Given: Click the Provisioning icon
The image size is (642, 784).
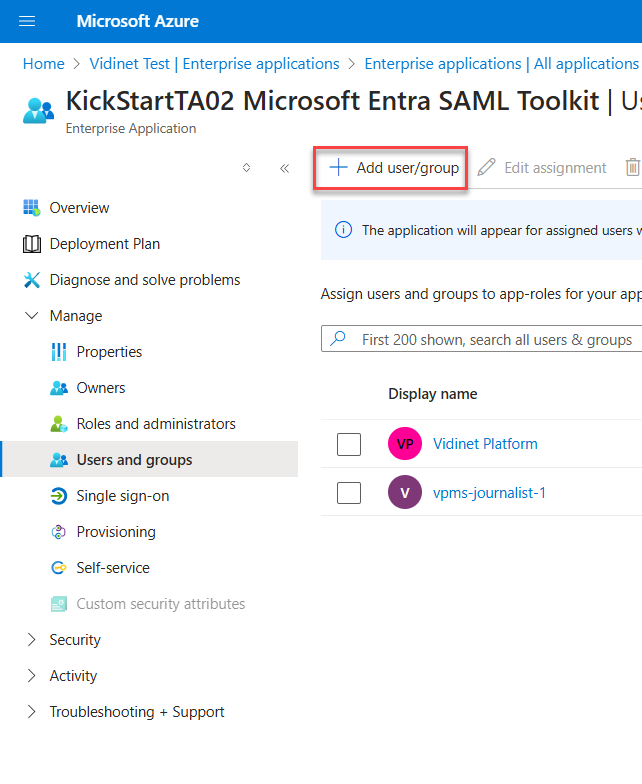Looking at the screenshot, I should click(x=58, y=532).
